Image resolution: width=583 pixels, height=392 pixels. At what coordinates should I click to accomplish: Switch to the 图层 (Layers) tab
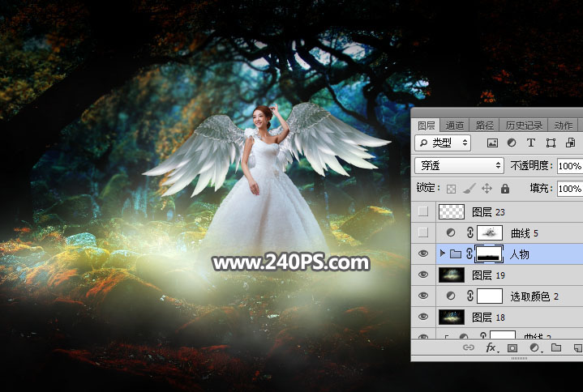tap(426, 126)
